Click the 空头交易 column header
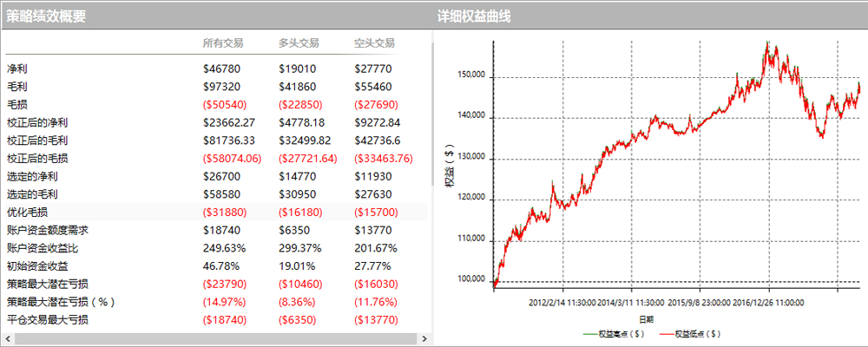 coord(375,43)
